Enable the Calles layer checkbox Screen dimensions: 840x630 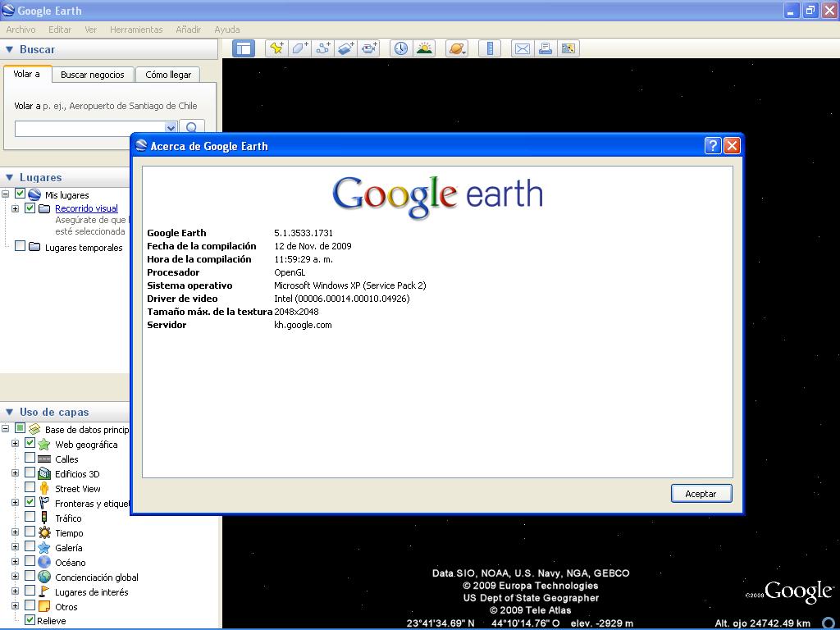click(30, 459)
